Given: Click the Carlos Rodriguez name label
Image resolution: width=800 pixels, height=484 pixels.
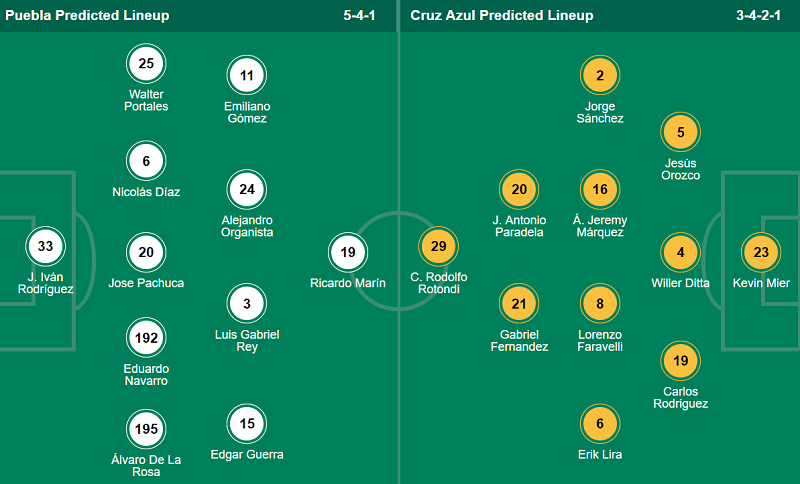Looking at the screenshot, I should click(680, 397).
